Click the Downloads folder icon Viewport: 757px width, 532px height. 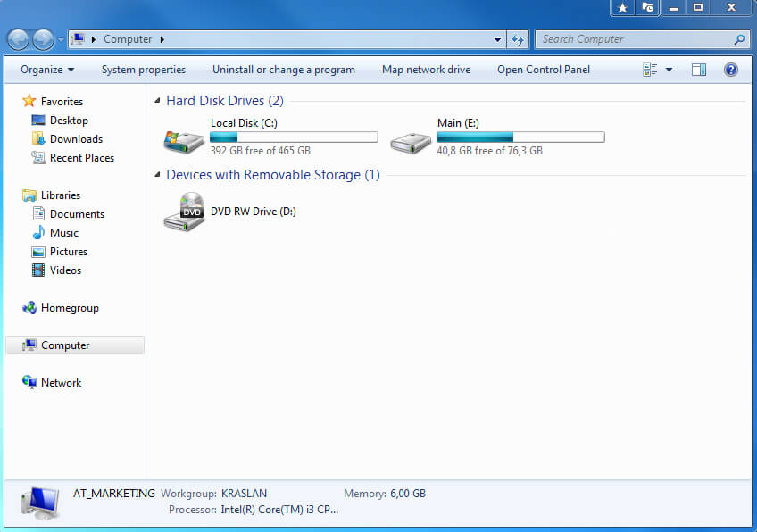[38, 139]
